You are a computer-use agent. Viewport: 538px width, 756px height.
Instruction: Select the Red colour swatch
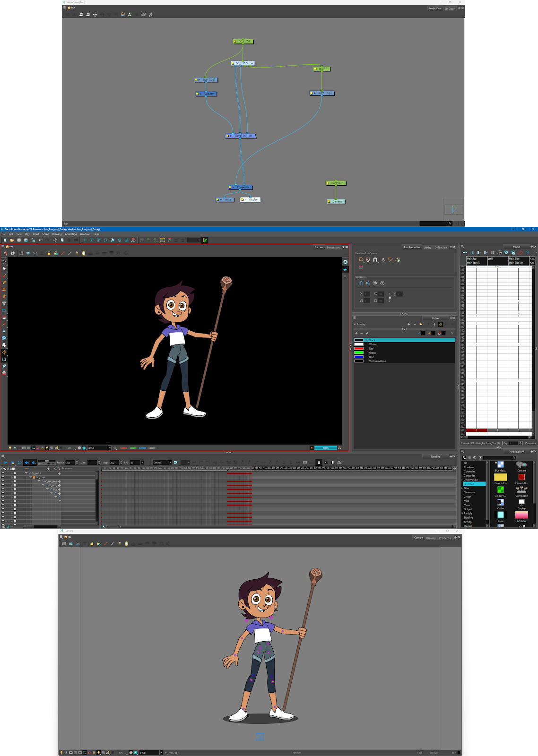pos(359,349)
